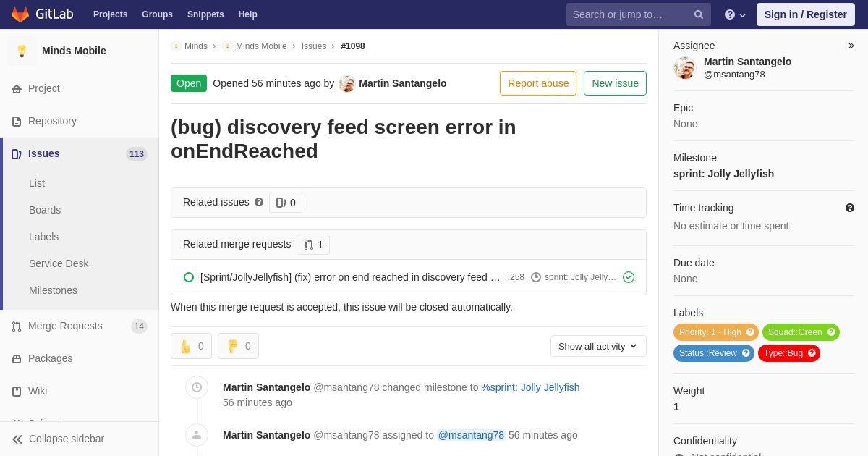Open Boards under Issues in sidebar
This screenshot has height=456, width=868.
tap(45, 210)
